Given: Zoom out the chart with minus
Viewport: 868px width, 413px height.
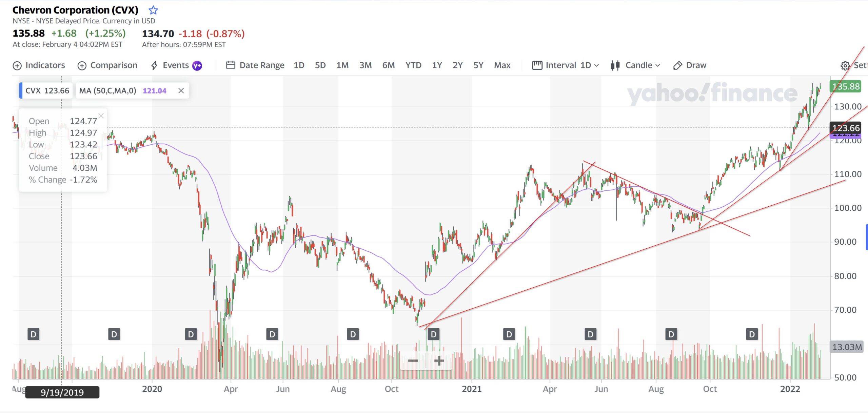Looking at the screenshot, I should tap(413, 361).
